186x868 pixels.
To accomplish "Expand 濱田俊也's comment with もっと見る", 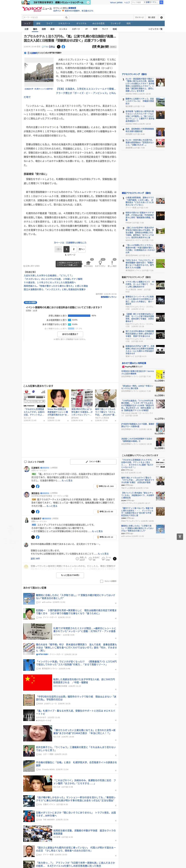I will (52, 506).
